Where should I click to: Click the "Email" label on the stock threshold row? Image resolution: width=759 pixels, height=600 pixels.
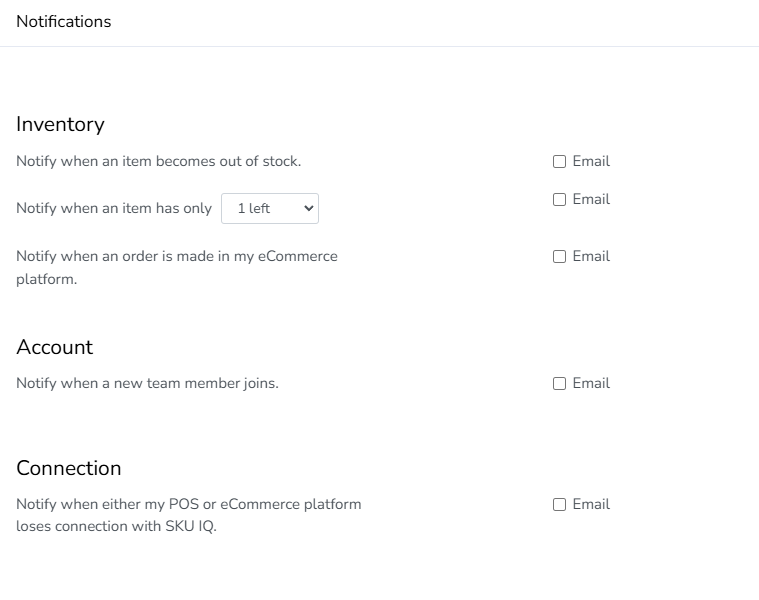[591, 199]
